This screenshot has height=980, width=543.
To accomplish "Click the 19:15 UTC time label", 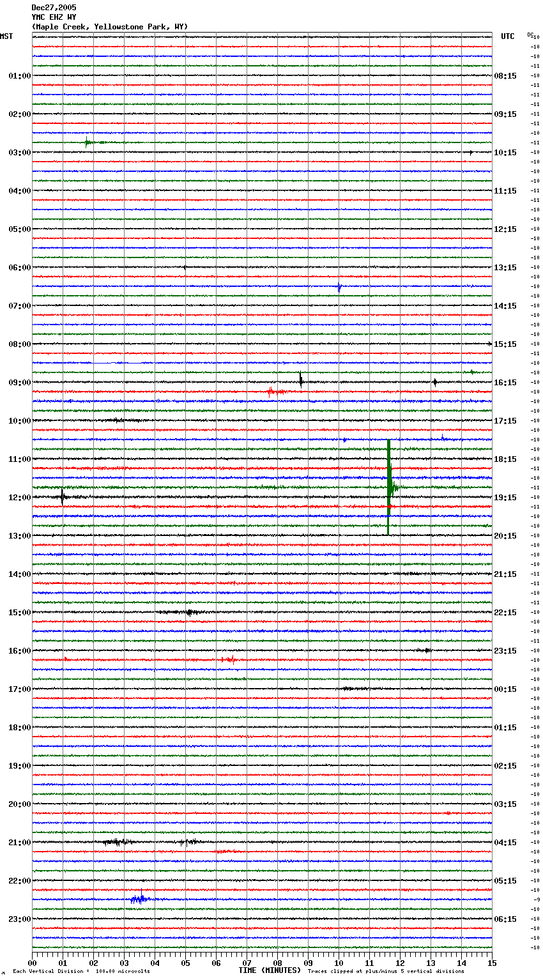I will (505, 498).
